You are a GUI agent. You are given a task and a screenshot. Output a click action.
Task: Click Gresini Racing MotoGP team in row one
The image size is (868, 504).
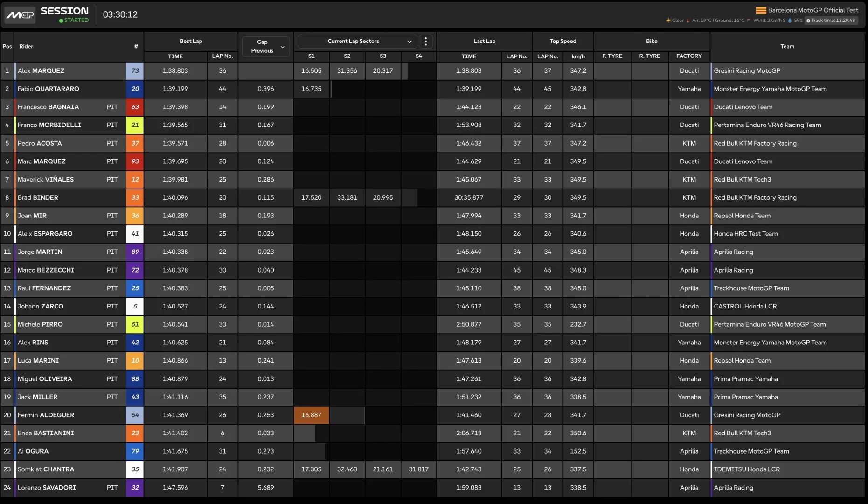pyautogui.click(x=747, y=71)
